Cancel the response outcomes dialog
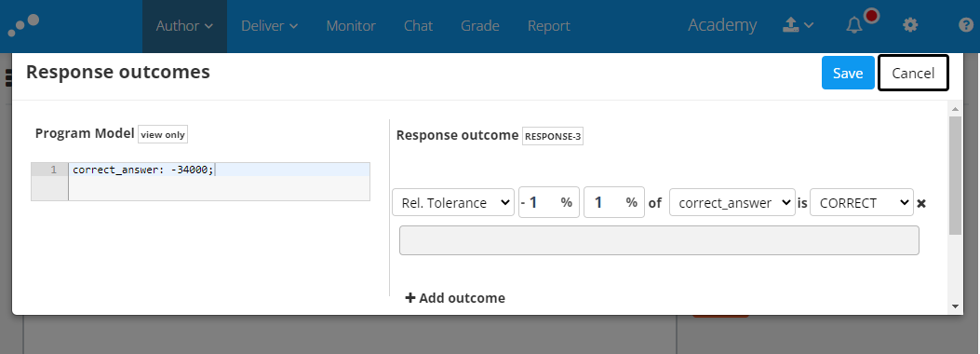Screen dimensions: 980x354 coord(913,74)
